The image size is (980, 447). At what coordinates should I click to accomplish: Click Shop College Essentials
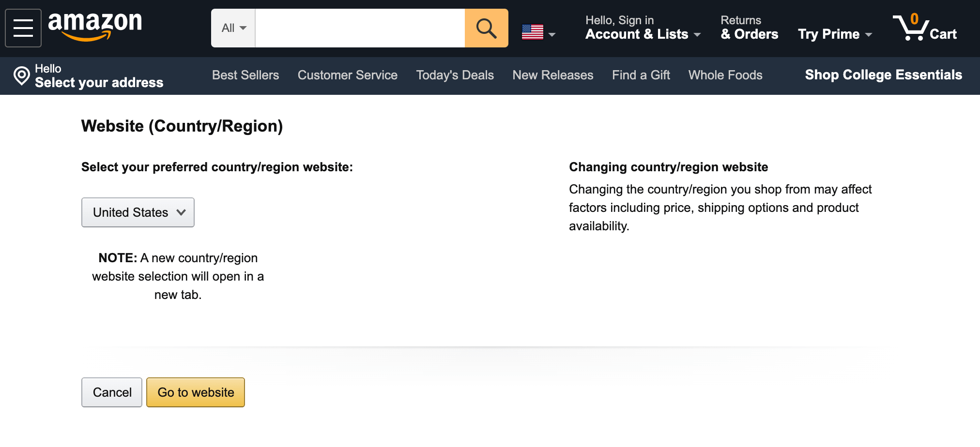coord(883,75)
